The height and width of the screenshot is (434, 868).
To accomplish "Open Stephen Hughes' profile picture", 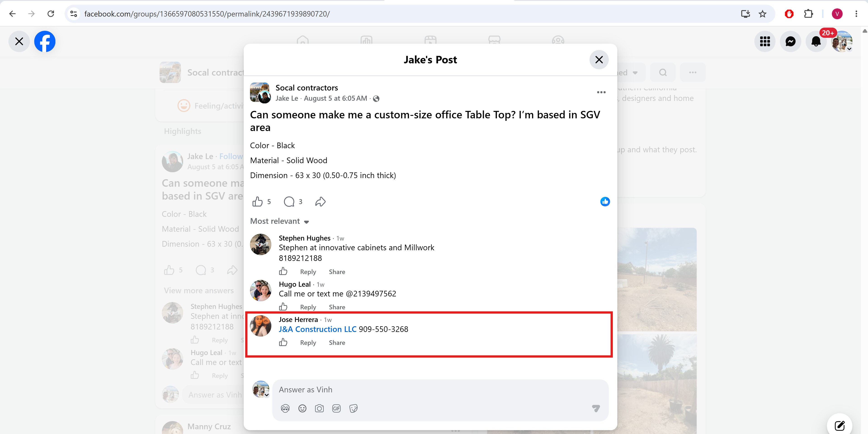I will coord(260,244).
